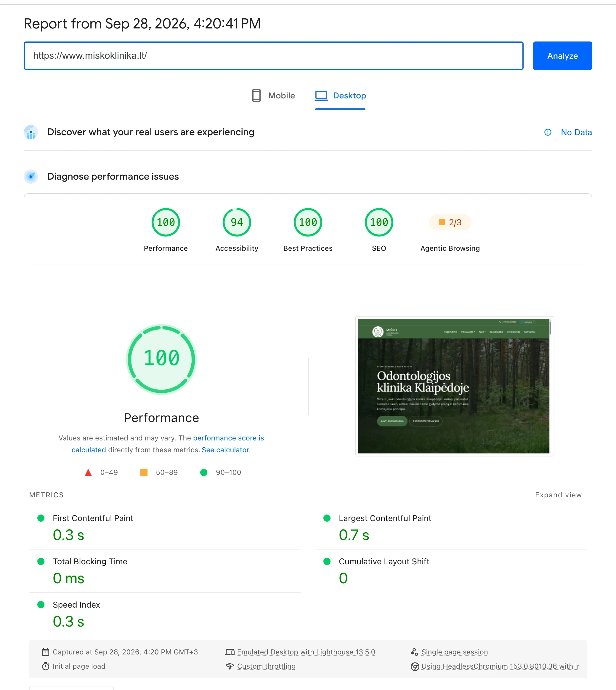Image resolution: width=616 pixels, height=690 pixels.
Task: Click the Report from Sep 28, 2026 title
Action: coord(142,24)
